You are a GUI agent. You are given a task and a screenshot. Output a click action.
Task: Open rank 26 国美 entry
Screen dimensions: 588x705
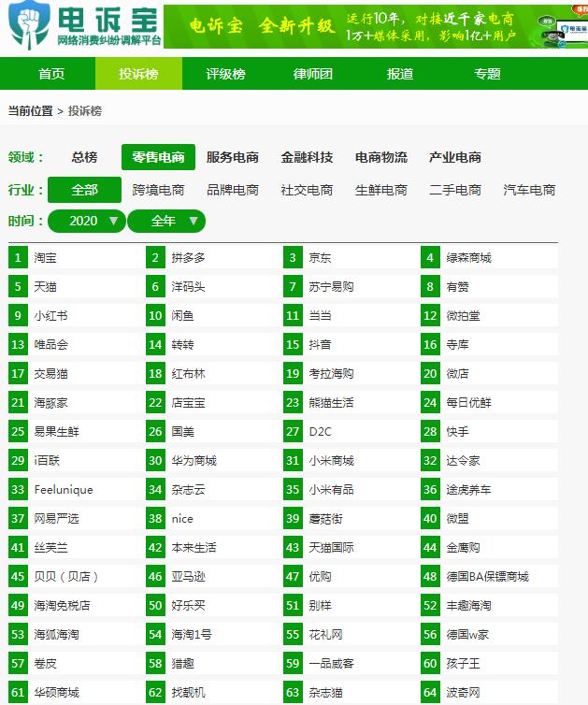point(212,432)
